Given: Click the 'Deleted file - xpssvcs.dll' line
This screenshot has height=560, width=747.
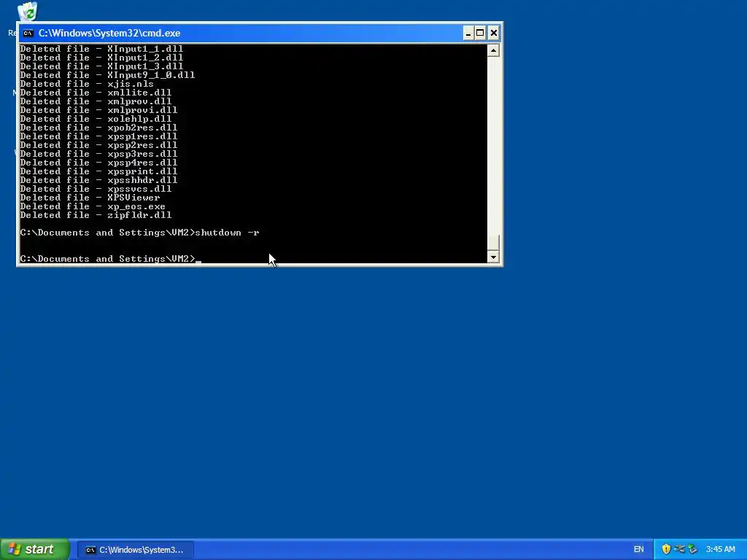Looking at the screenshot, I should click(96, 189).
